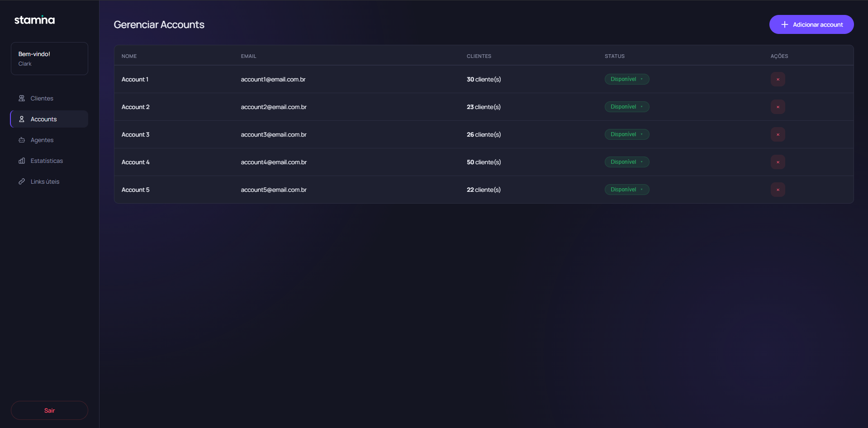
Task: Click the Adicionar account button
Action: 811,24
